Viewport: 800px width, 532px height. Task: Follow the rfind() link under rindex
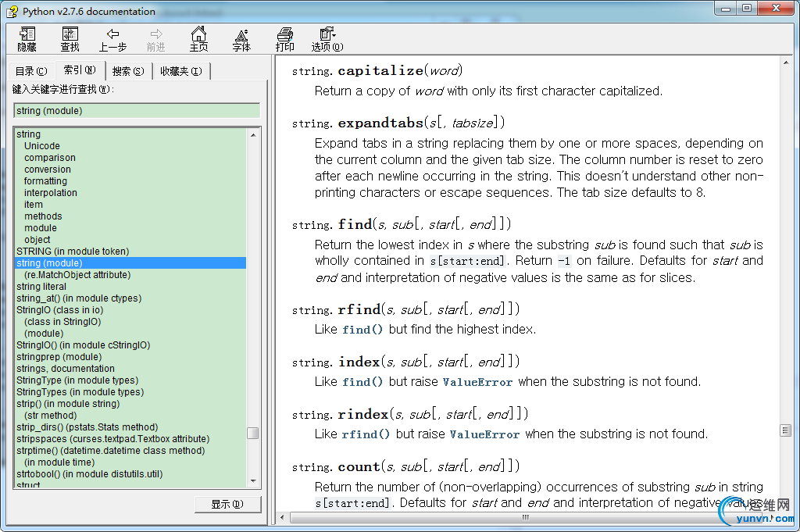366,434
